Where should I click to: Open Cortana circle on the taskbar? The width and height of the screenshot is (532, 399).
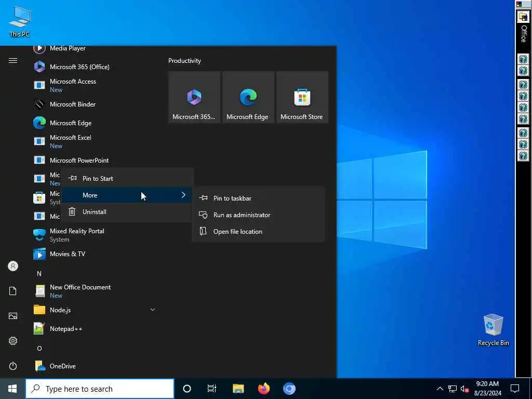187,389
